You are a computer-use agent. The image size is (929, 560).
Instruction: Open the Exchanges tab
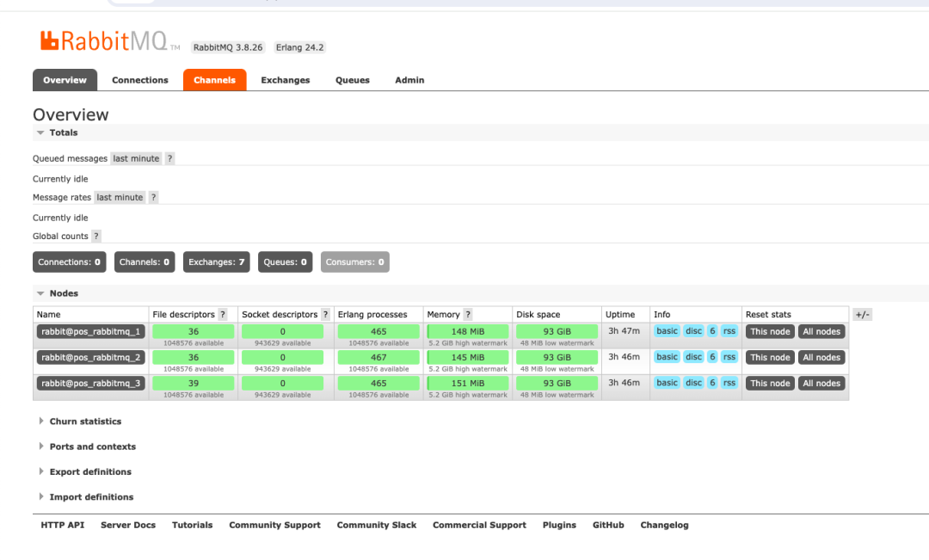[x=285, y=80]
